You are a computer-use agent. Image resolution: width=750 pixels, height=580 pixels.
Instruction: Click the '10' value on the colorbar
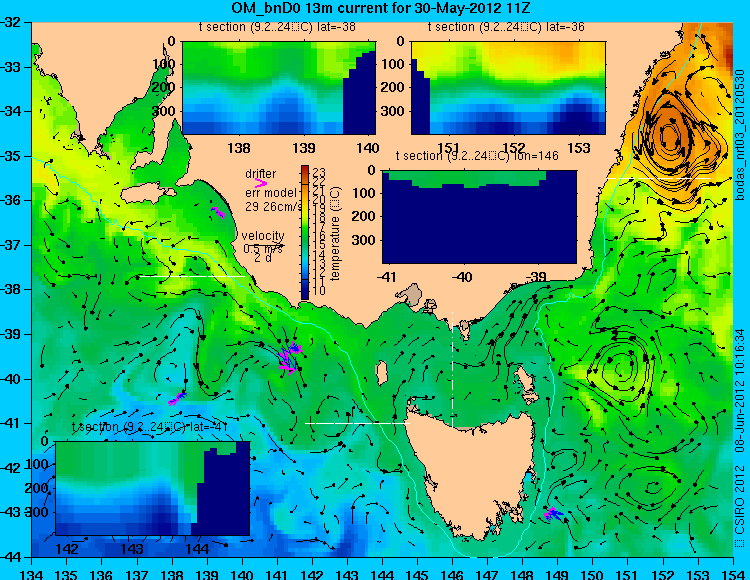[319, 291]
